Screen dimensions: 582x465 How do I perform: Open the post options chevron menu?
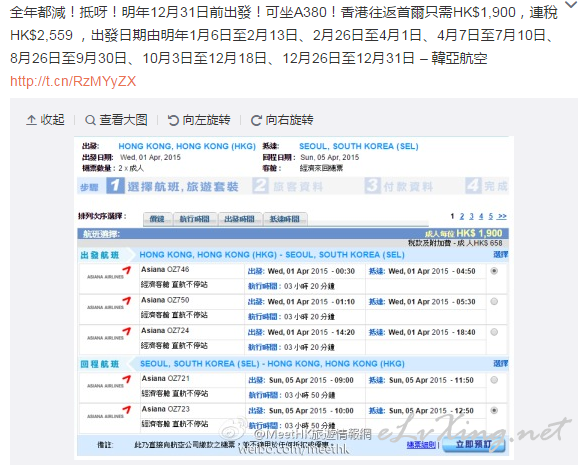[x=570, y=5]
